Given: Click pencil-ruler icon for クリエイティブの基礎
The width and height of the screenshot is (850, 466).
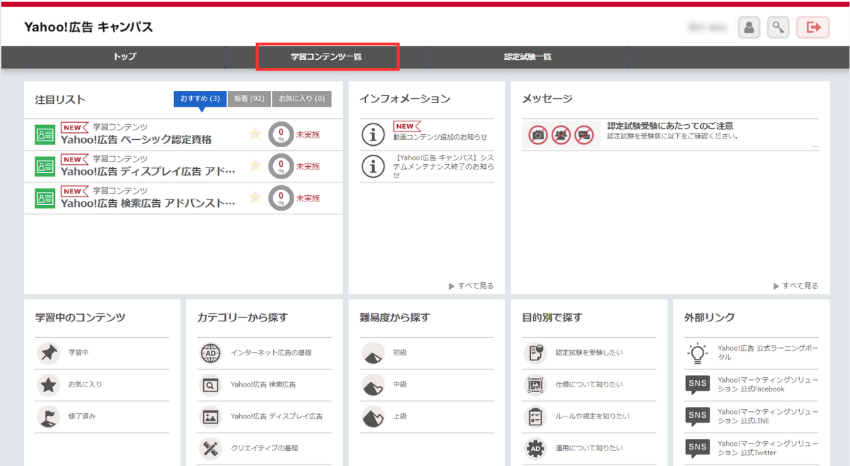Looking at the screenshot, I should pyautogui.click(x=210, y=449).
